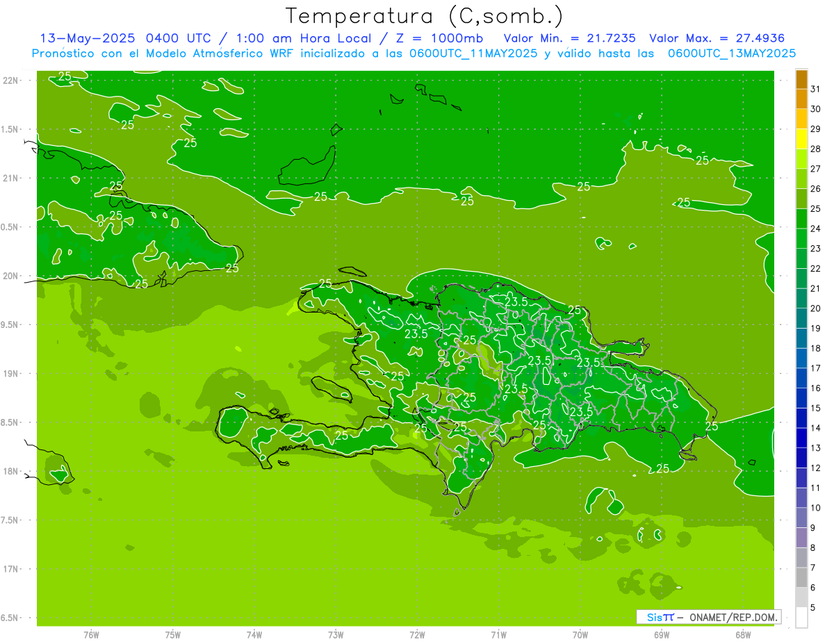Pick the lime swatch between 26 and 27
Viewport: 834px width, 644px height.
[x=801, y=179]
